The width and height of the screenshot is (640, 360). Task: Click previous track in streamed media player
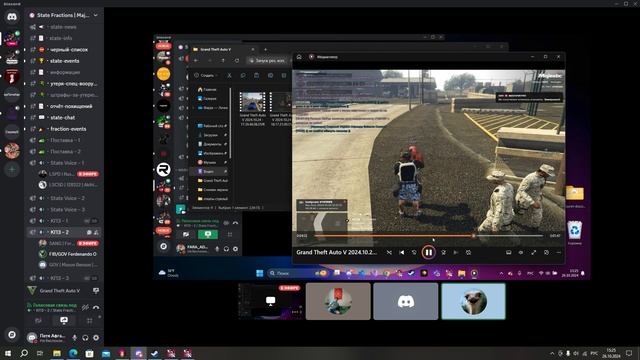click(402, 253)
